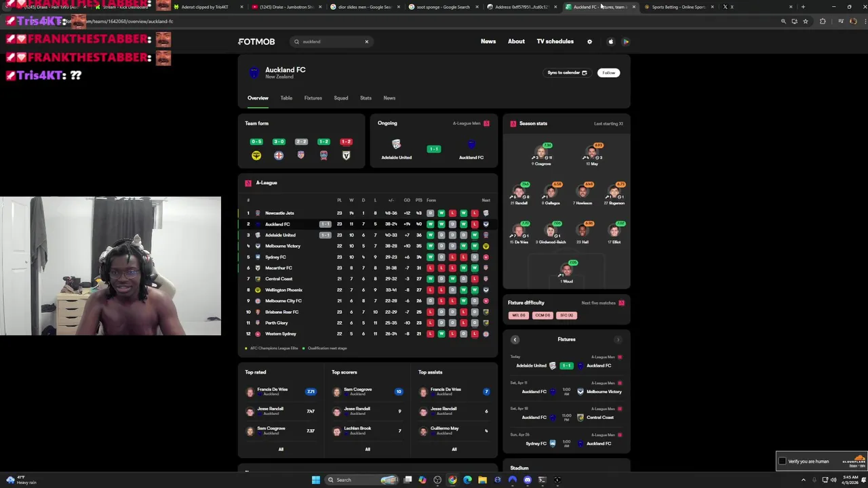This screenshot has width=868, height=488.
Task: Open Discord from the taskbar
Action: point(527,480)
